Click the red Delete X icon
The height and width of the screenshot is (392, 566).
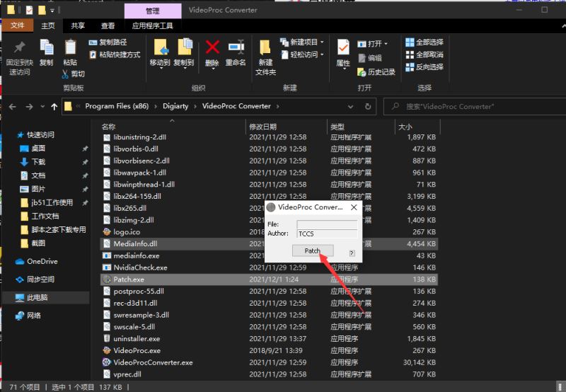coord(212,47)
